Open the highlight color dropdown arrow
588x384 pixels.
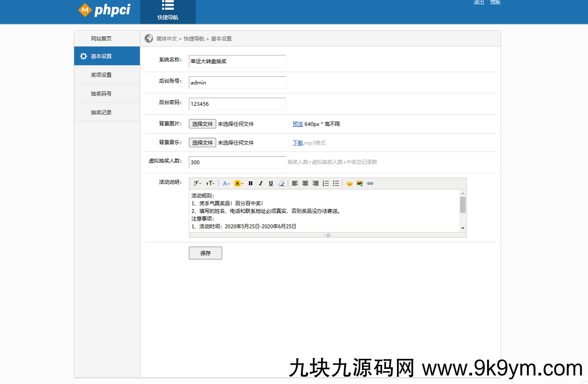click(242, 183)
